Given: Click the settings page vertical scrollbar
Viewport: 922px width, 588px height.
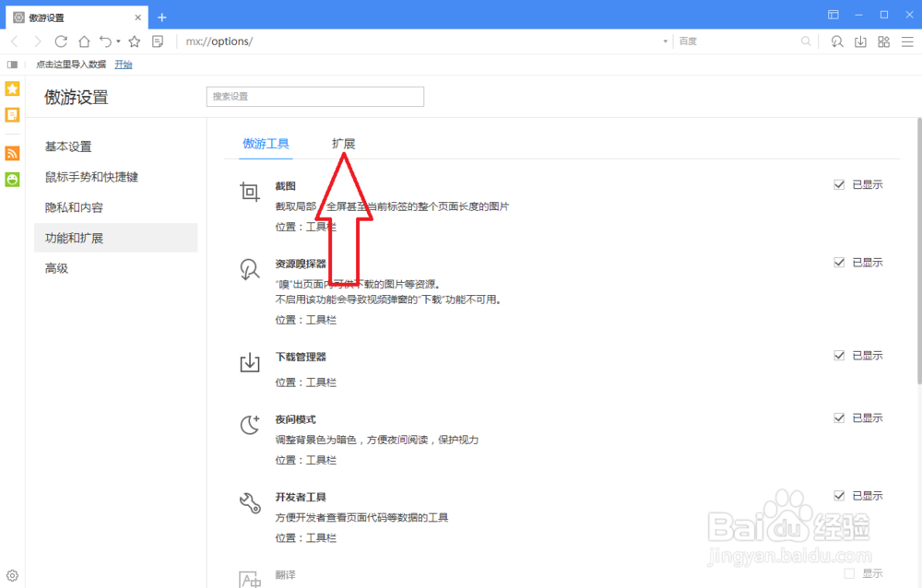Looking at the screenshot, I should point(919,252).
